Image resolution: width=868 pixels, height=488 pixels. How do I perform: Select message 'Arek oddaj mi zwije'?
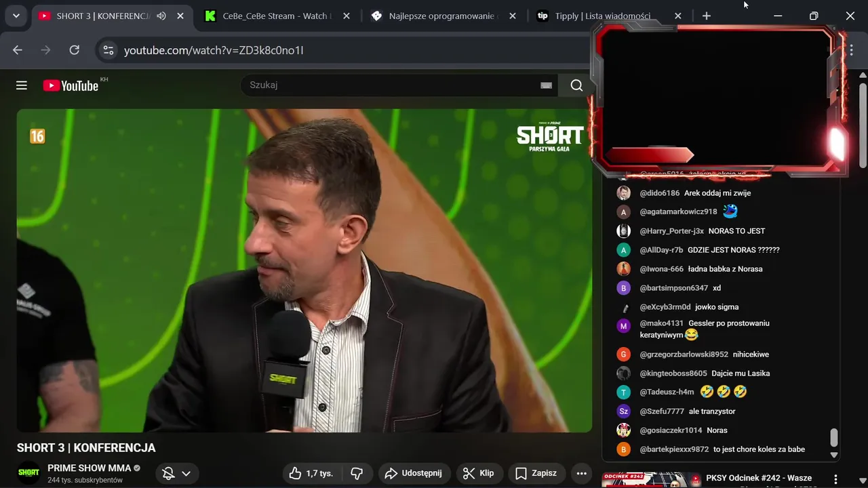[717, 193]
